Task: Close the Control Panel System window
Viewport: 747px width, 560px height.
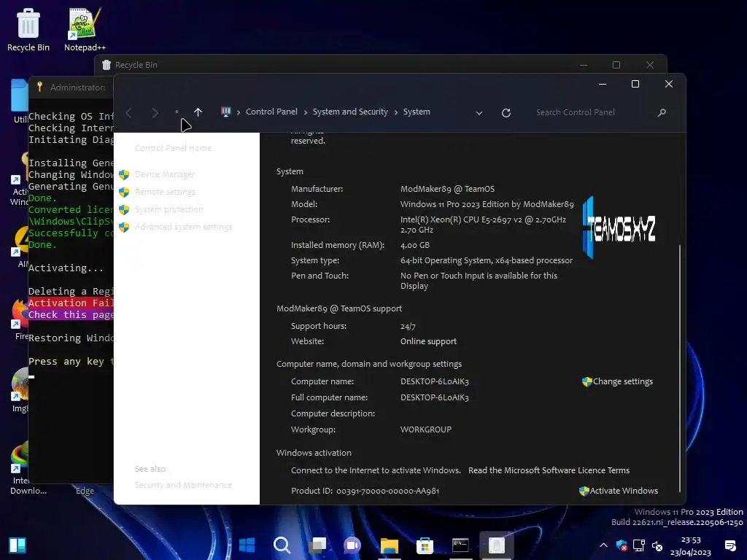Action: tap(668, 84)
